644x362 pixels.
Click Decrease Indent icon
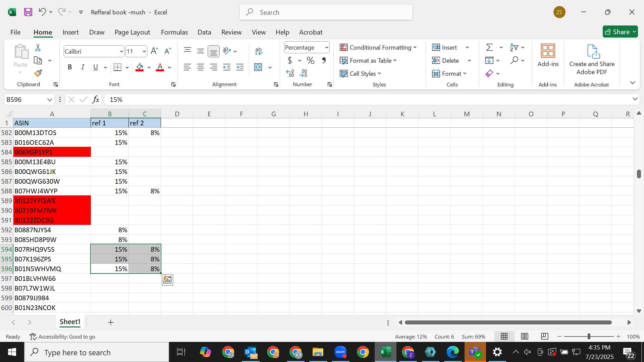pyautogui.click(x=227, y=67)
